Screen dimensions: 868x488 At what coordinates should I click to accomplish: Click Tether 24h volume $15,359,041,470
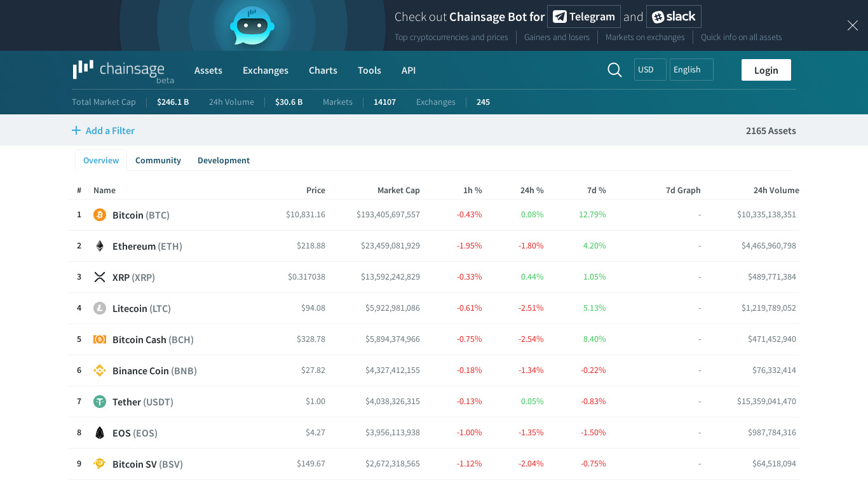(766, 402)
